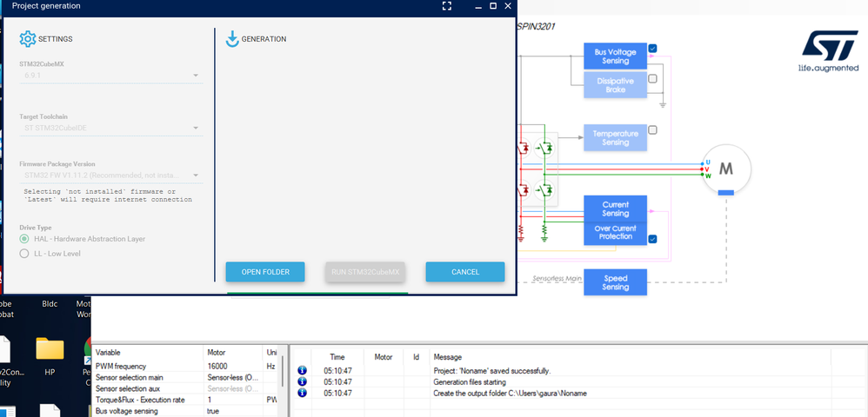
Task: Click the Time column header in log
Action: coord(337,357)
